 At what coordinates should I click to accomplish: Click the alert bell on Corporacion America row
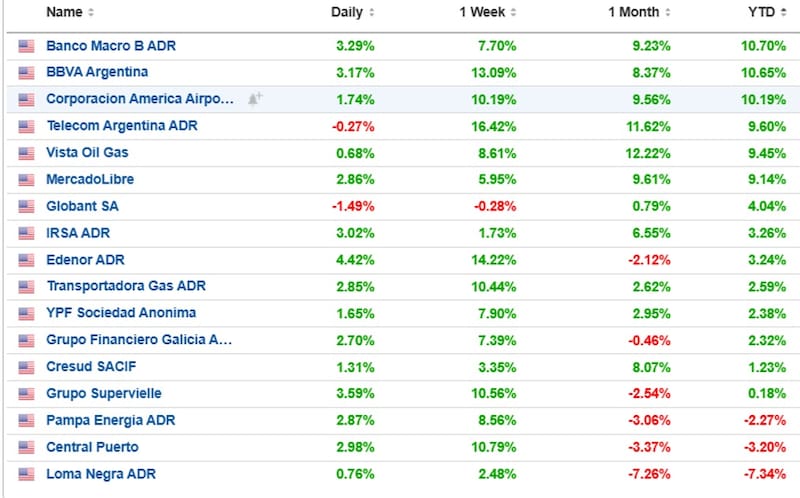255,99
